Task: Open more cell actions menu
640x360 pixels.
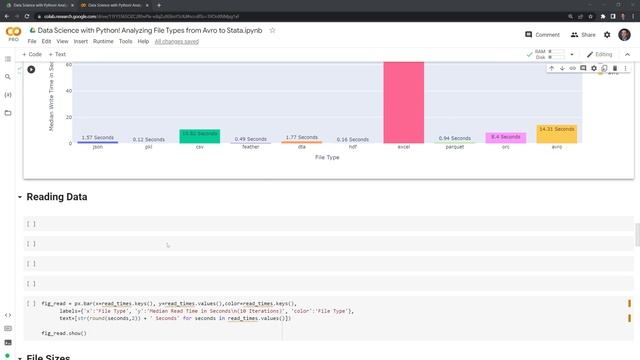Action: tap(625, 68)
